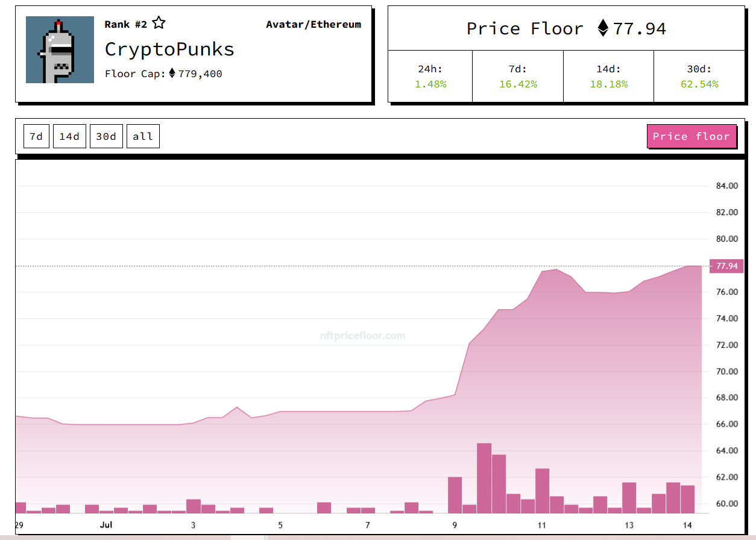Click the 14d change 18.18% cell

608,77
